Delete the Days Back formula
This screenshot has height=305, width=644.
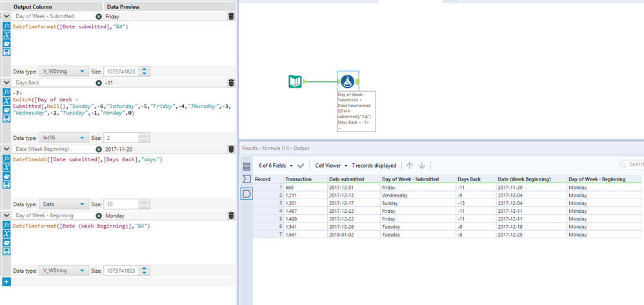coord(231,83)
